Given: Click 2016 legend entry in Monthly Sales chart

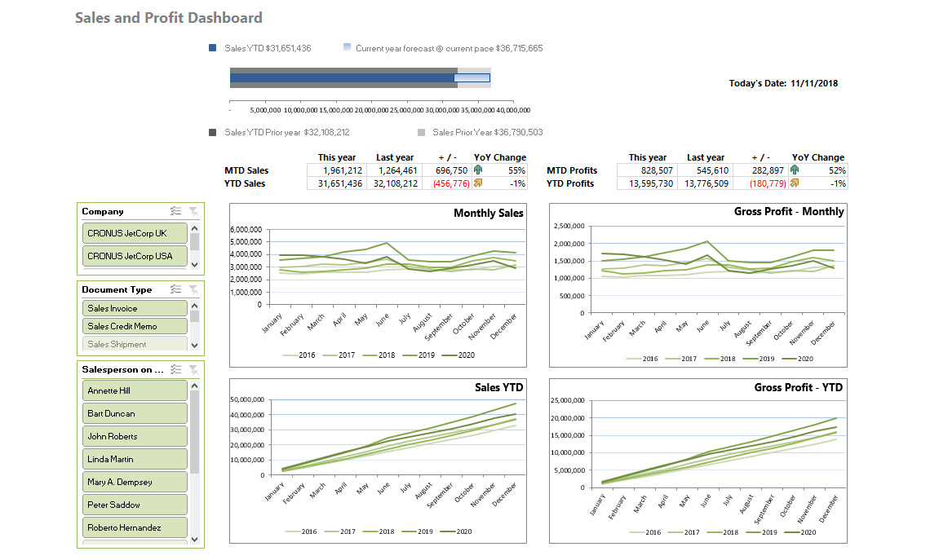Looking at the screenshot, I should click(299, 355).
